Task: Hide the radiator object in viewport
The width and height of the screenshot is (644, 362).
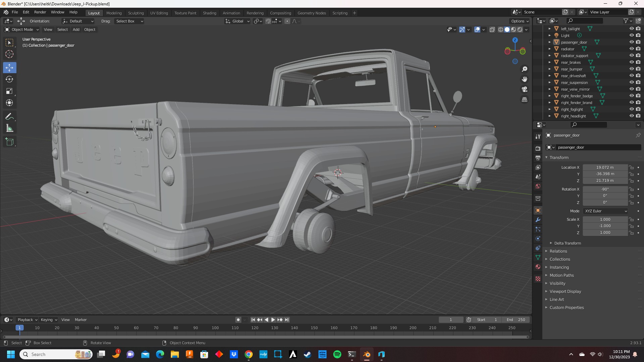Action: coord(631,49)
